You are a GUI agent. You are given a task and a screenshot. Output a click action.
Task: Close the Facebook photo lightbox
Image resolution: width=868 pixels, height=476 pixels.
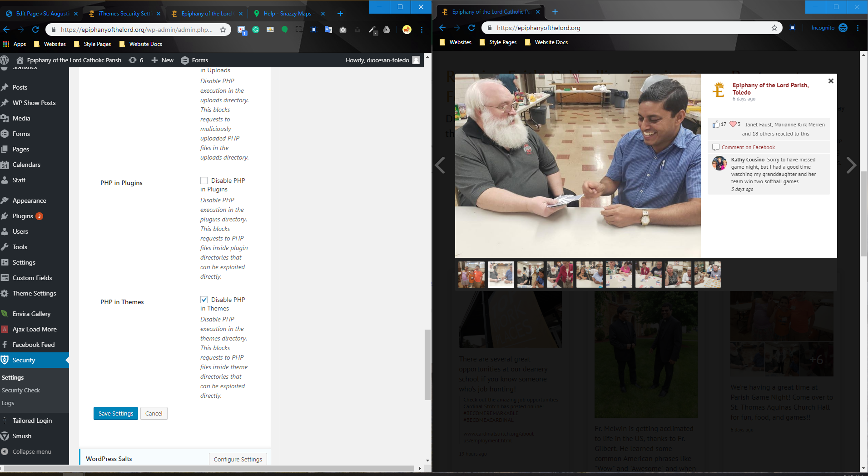pos(830,81)
